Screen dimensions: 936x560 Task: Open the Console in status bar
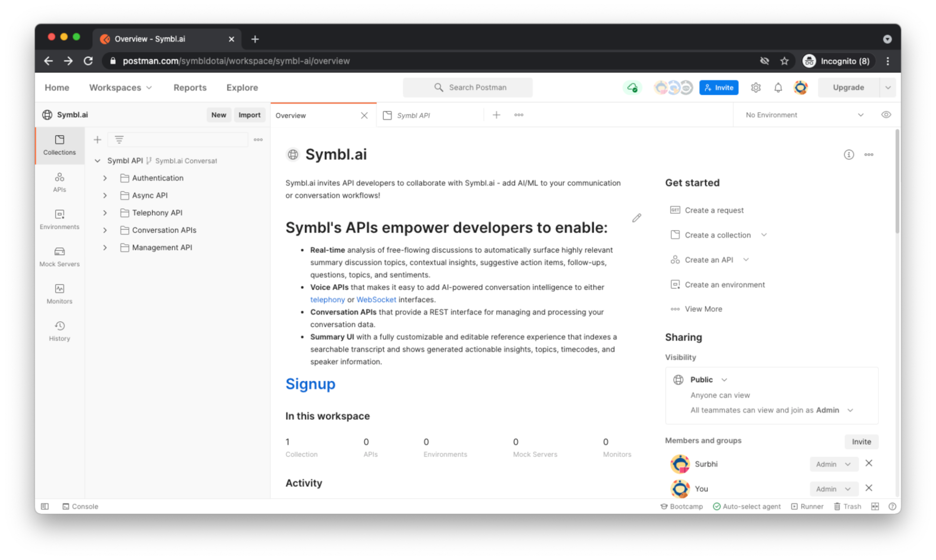click(x=81, y=506)
